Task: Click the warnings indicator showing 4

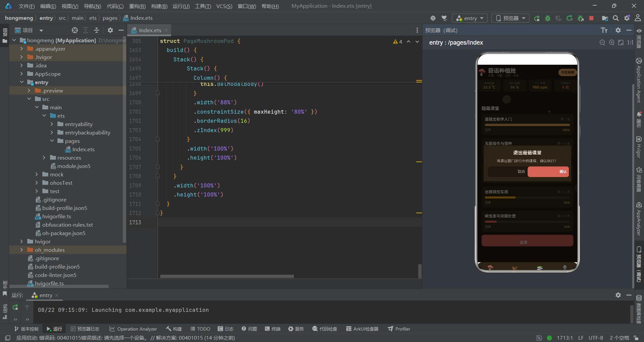Action: [398, 42]
